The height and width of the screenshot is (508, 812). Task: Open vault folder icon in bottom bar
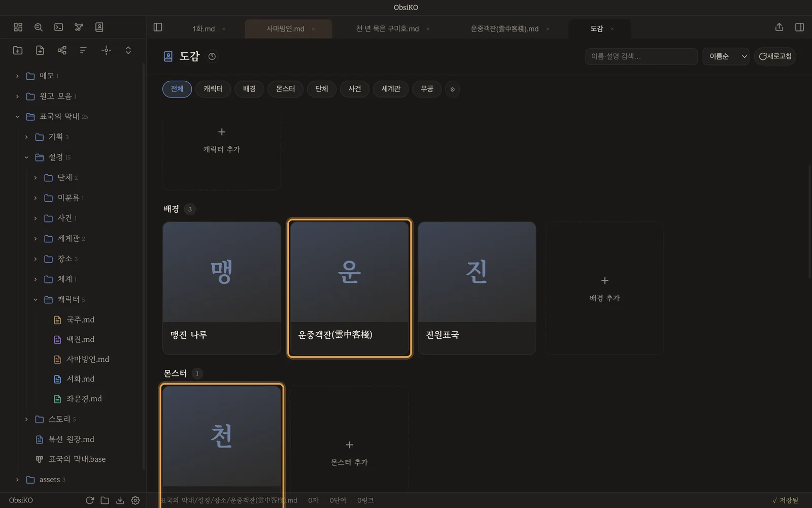105,500
